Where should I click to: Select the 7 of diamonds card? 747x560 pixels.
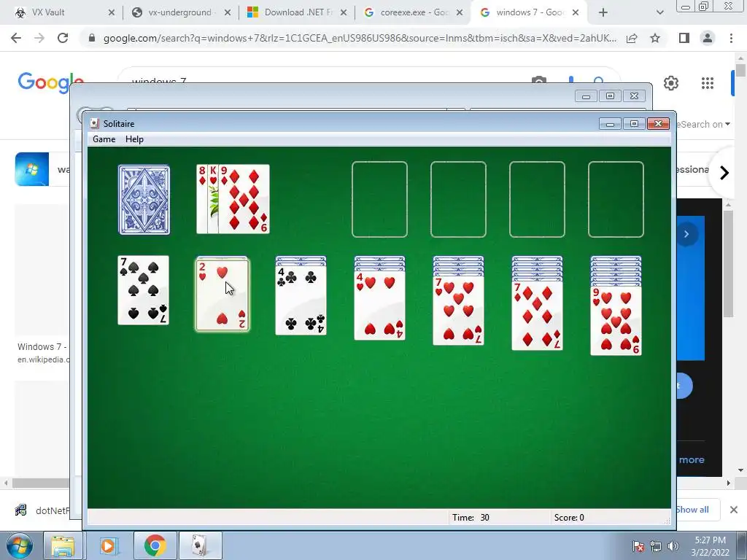pos(538,316)
